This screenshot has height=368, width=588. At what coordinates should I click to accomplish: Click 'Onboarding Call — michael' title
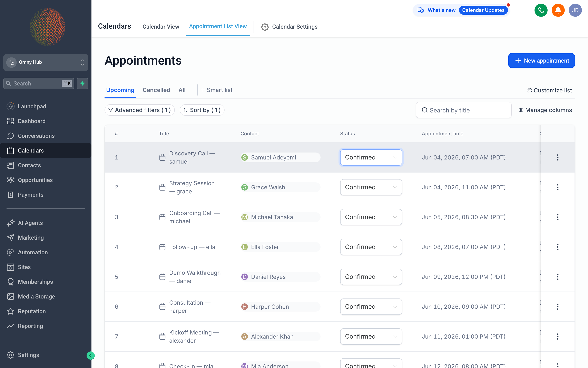pos(194,217)
